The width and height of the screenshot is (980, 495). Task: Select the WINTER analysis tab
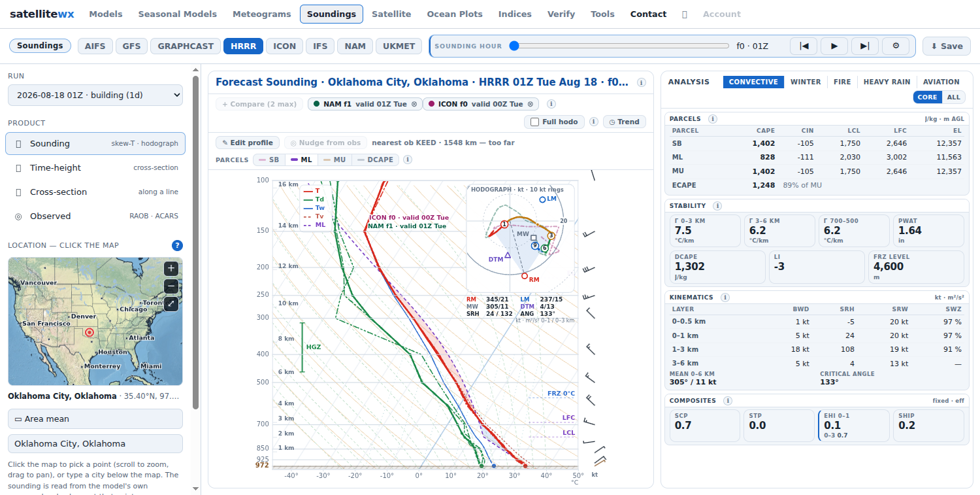pos(806,82)
